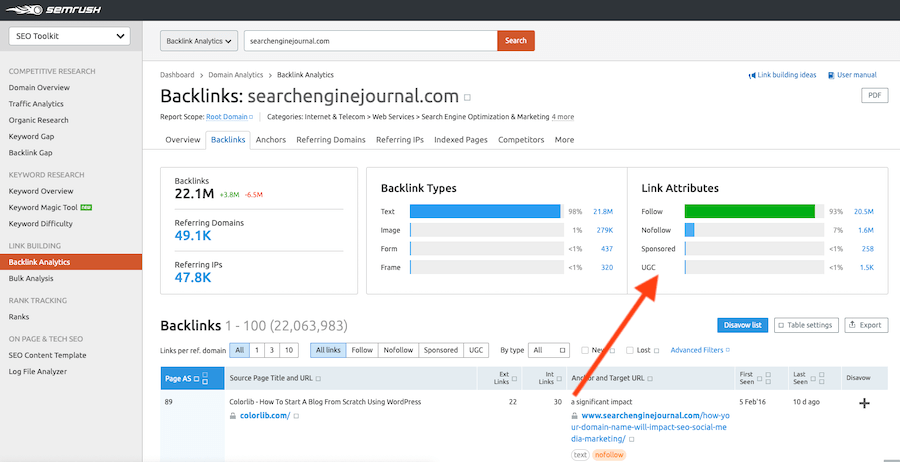
Task: Switch to the Competitors tab
Action: 521,139
